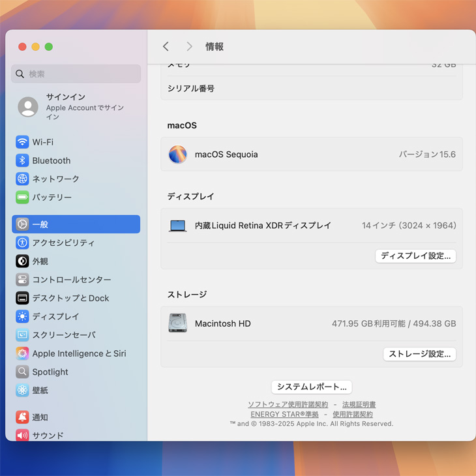Viewport: 476px width, 476px height.
Task: Select the スクリーンセーバ icon
Action: click(x=22, y=335)
